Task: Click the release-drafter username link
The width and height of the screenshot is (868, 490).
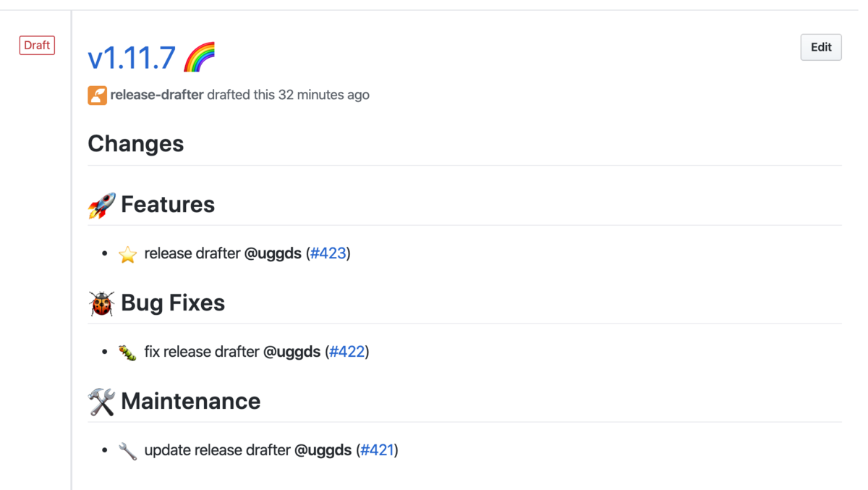Action: [x=156, y=95]
